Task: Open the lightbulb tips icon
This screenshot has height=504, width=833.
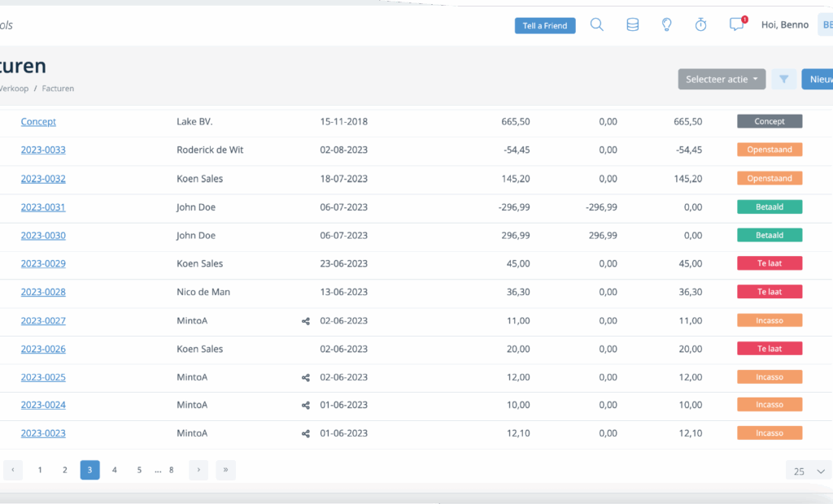Action: (x=666, y=25)
